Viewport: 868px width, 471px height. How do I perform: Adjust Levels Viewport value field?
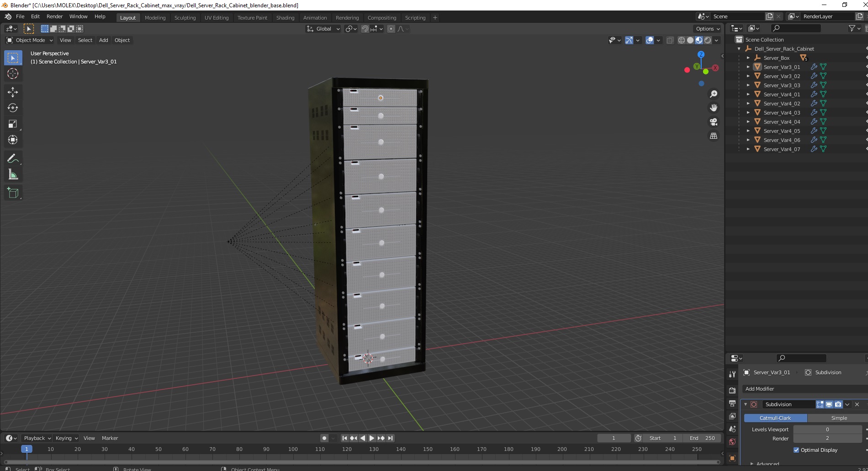pos(827,429)
